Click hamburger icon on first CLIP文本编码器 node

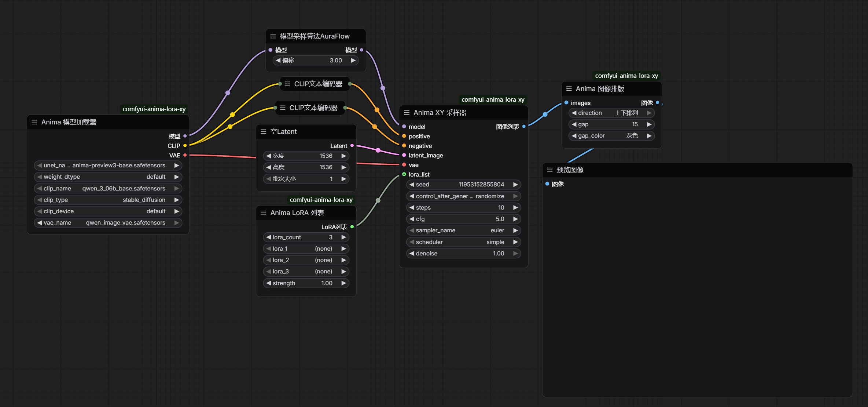tap(287, 84)
